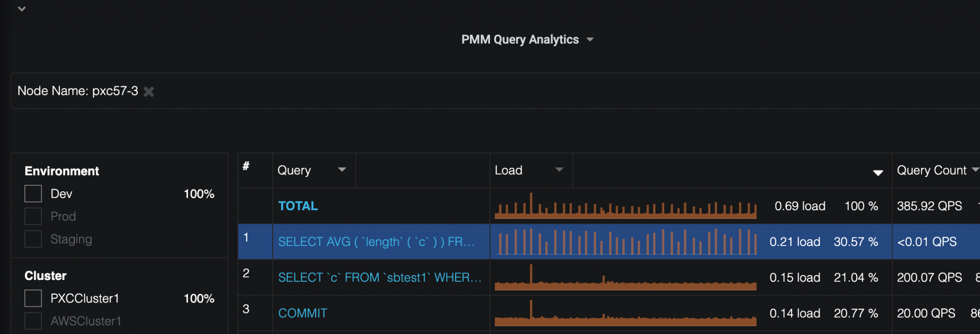Click the filter search input field

pyautogui.click(x=526, y=91)
